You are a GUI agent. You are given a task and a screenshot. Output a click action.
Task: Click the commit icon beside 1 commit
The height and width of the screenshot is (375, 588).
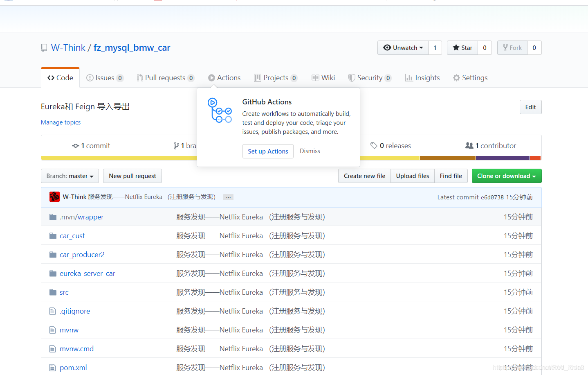coord(76,146)
